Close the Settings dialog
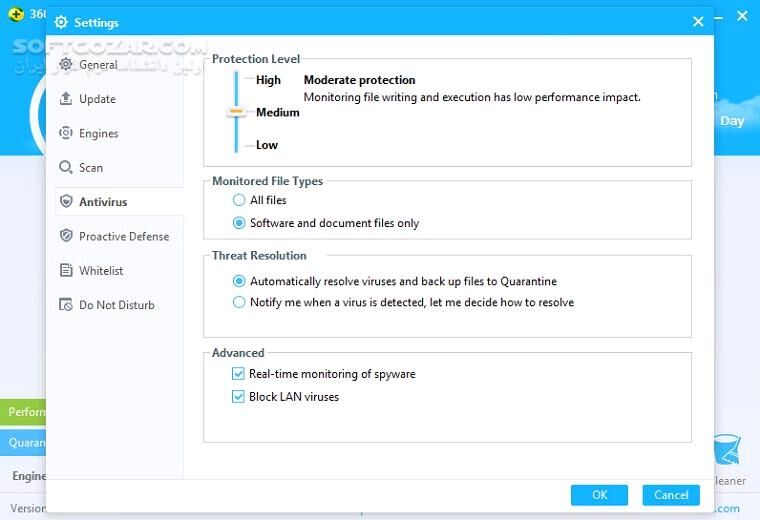The height and width of the screenshot is (520, 760). (698, 21)
